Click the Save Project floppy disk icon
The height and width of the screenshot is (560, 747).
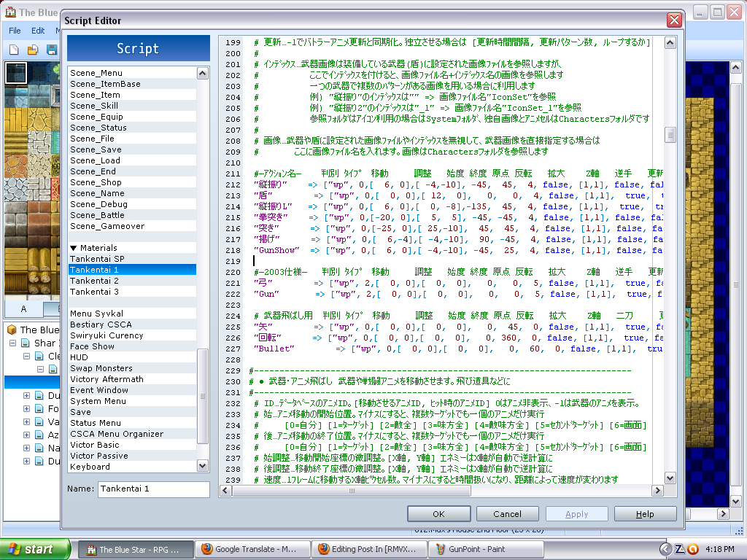52,50
